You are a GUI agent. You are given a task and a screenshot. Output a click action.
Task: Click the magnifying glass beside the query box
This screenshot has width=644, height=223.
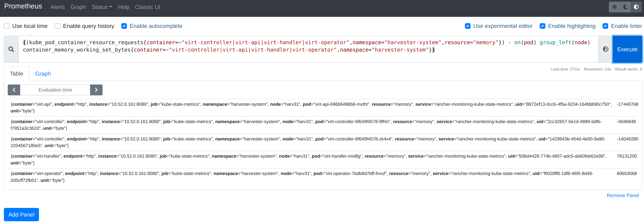point(11,49)
